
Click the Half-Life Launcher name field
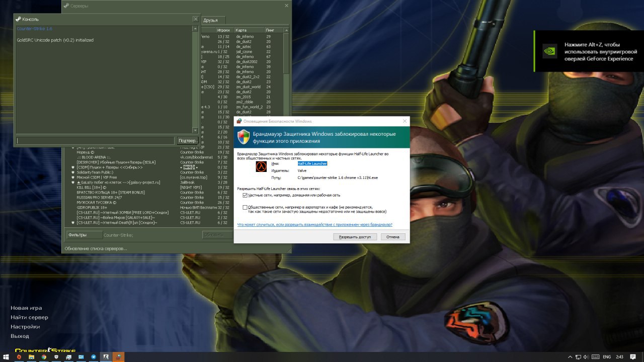(x=312, y=163)
